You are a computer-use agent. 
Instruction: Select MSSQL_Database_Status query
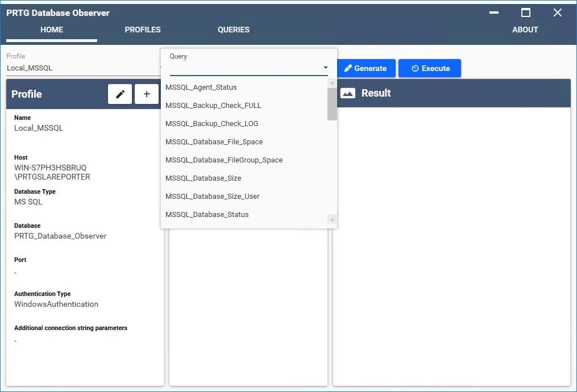[x=244, y=215]
